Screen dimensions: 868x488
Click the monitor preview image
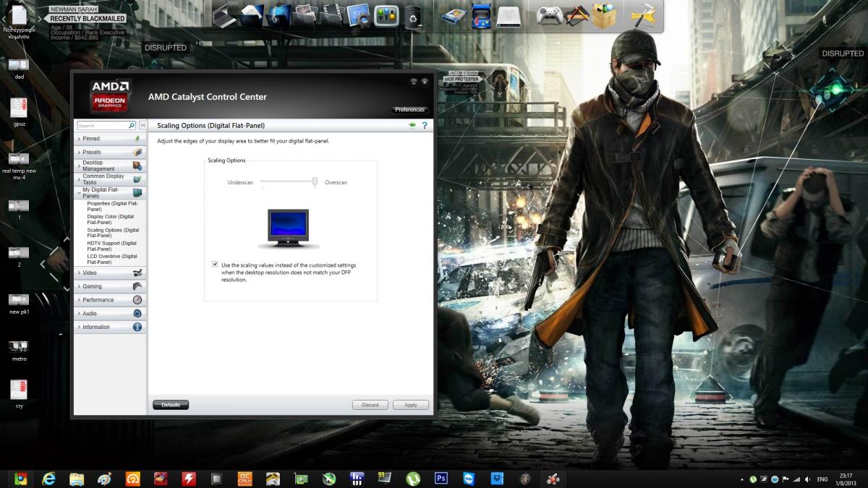[288, 228]
